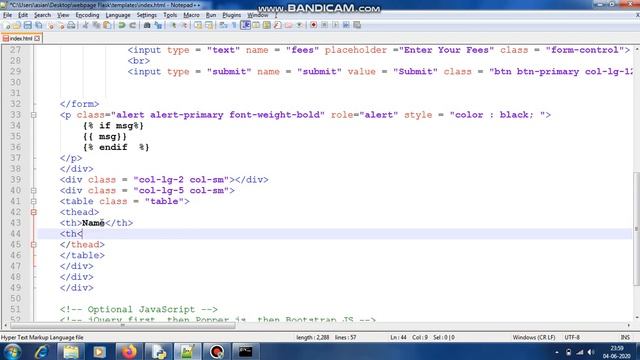Open Firefox from the taskbar

pyautogui.click(x=129, y=352)
